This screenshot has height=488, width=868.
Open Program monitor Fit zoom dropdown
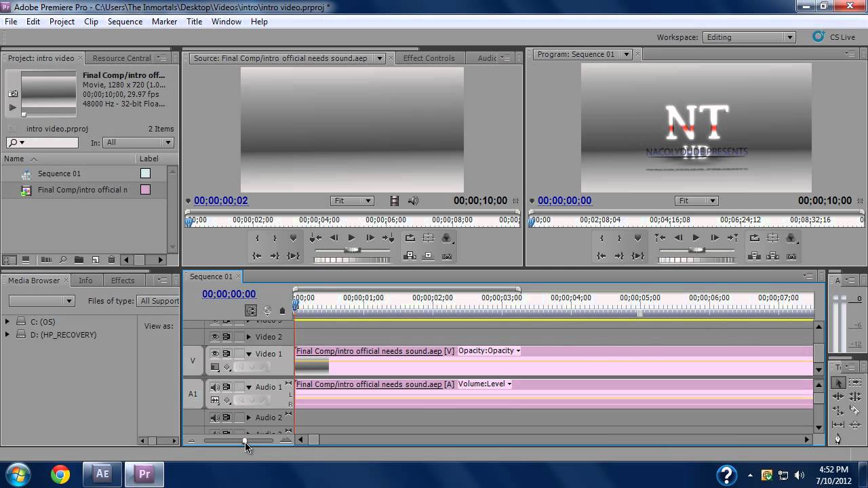[x=696, y=201]
